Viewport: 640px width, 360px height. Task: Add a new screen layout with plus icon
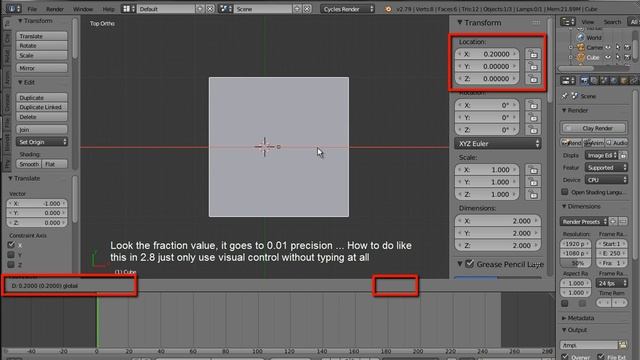coord(200,9)
